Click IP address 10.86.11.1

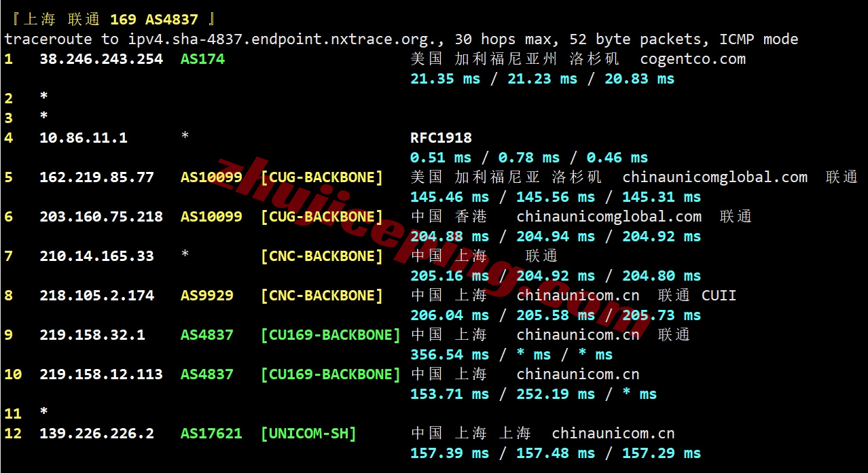point(84,138)
